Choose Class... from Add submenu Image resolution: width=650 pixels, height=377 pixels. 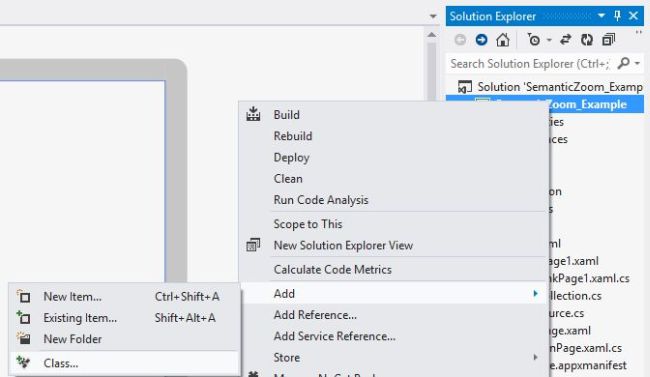61,363
